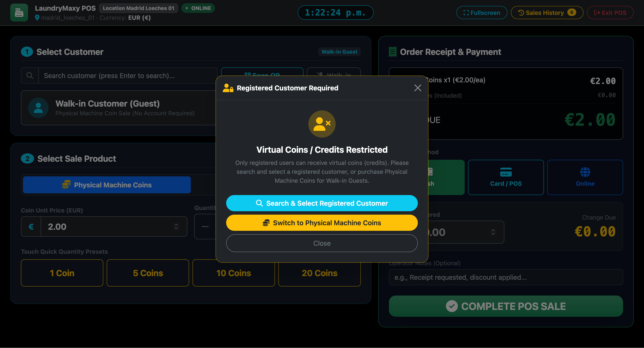This screenshot has width=644, height=348.
Task: Click the green €2.00 total due amount
Action: [x=590, y=120]
